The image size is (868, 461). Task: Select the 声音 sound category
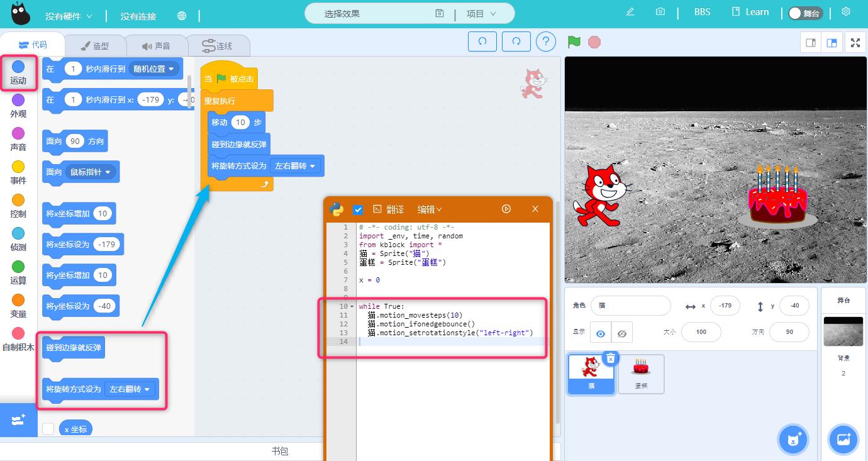pyautogui.click(x=18, y=140)
